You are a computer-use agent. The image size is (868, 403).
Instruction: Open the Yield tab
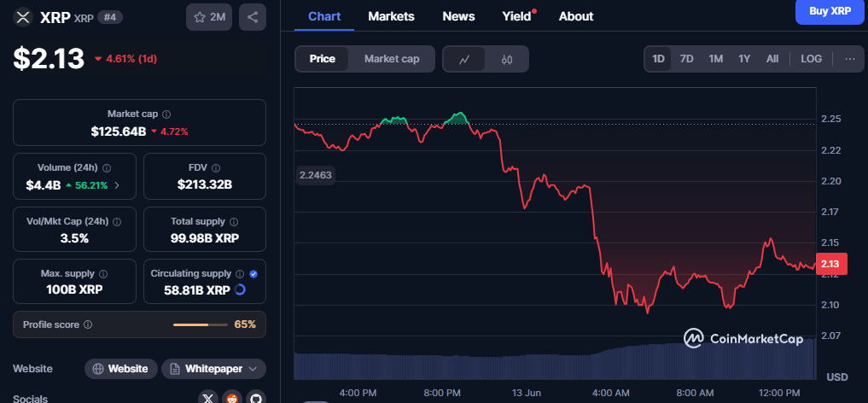(x=517, y=16)
